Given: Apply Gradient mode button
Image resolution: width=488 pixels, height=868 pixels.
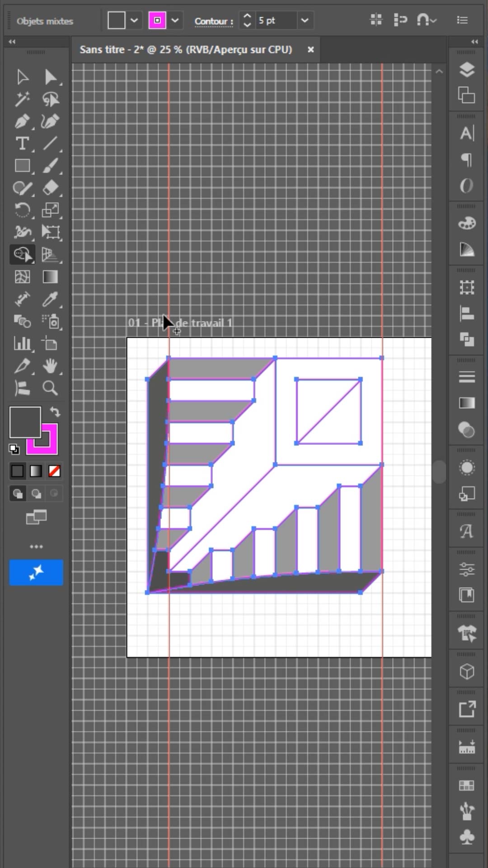Looking at the screenshot, I should coord(36,471).
